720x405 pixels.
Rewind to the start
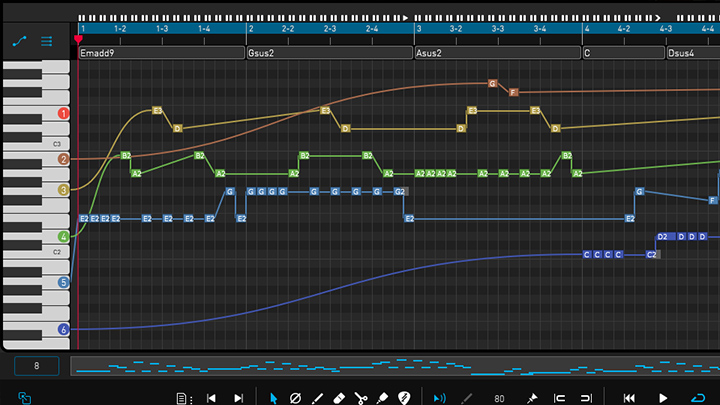[629, 398]
